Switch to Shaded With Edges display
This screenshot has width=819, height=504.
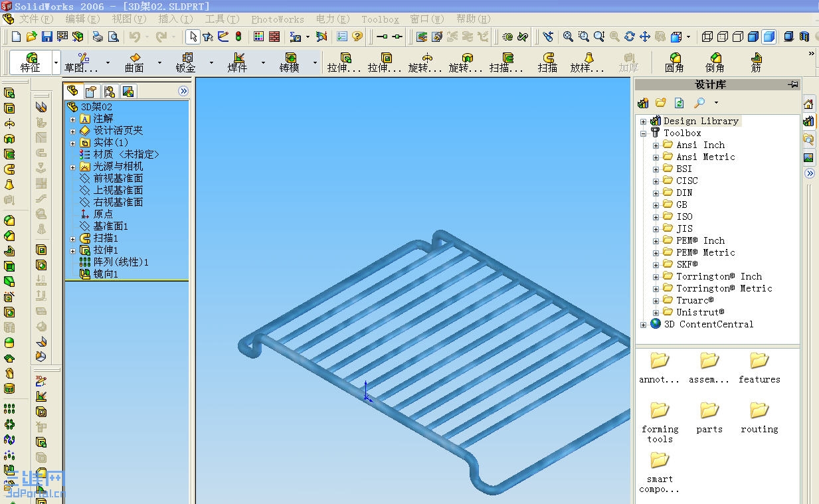pyautogui.click(x=754, y=37)
